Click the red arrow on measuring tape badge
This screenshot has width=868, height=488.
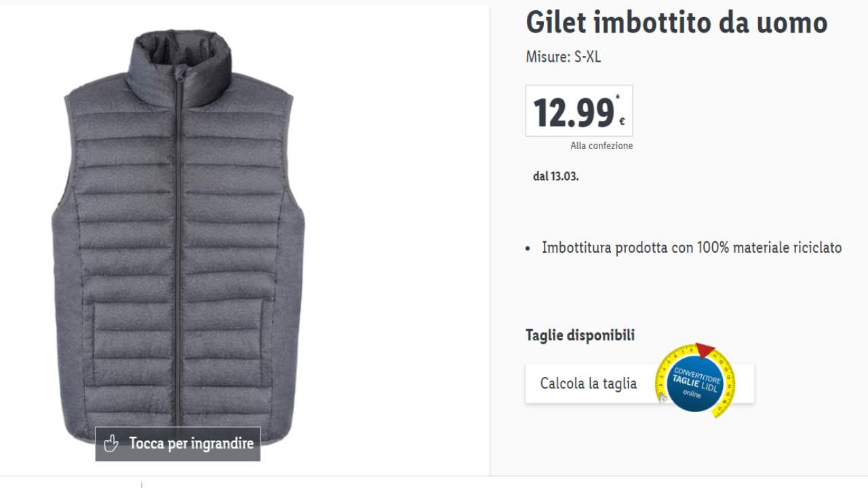pyautogui.click(x=705, y=350)
